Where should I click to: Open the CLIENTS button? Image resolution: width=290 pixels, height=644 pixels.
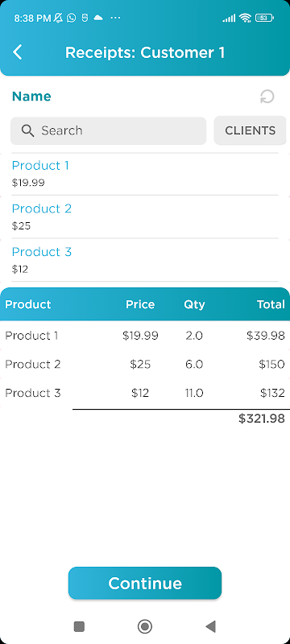251,130
